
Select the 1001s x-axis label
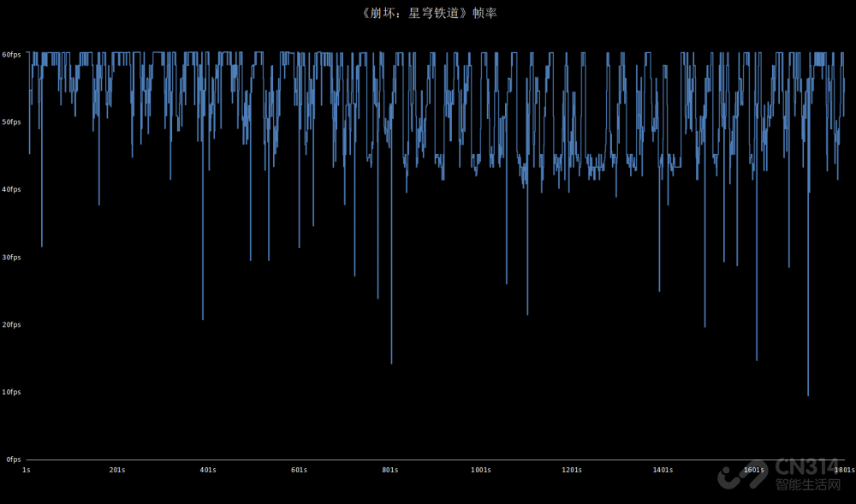[x=481, y=470]
